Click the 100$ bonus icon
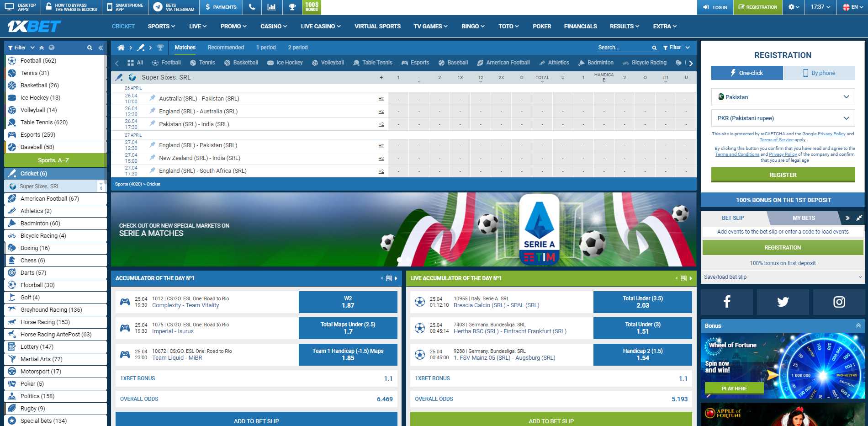Screen dimensions: 868x426 pos(312,7)
